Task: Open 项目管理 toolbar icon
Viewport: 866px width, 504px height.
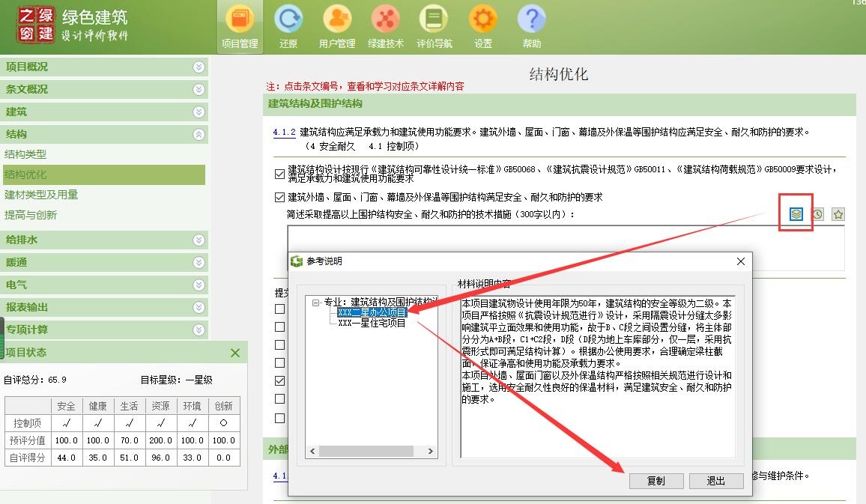Action: [x=240, y=26]
